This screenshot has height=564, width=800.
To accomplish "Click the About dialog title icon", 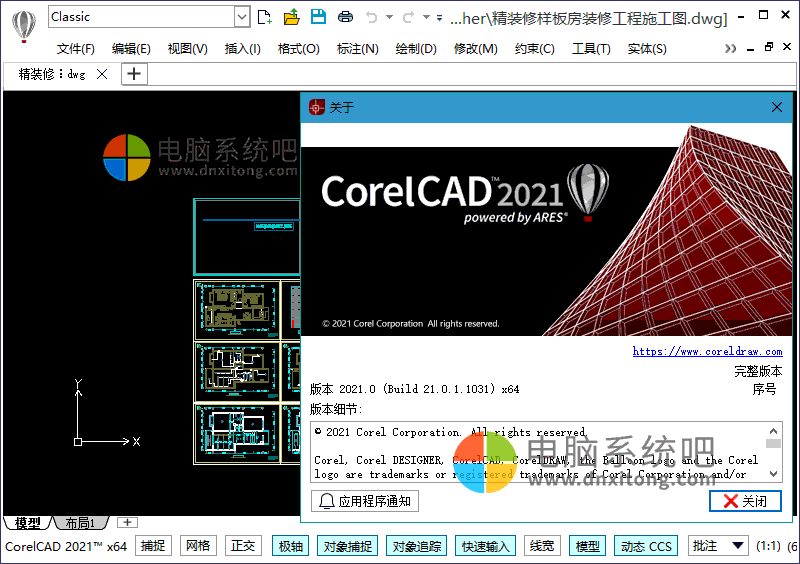I will pyautogui.click(x=316, y=107).
